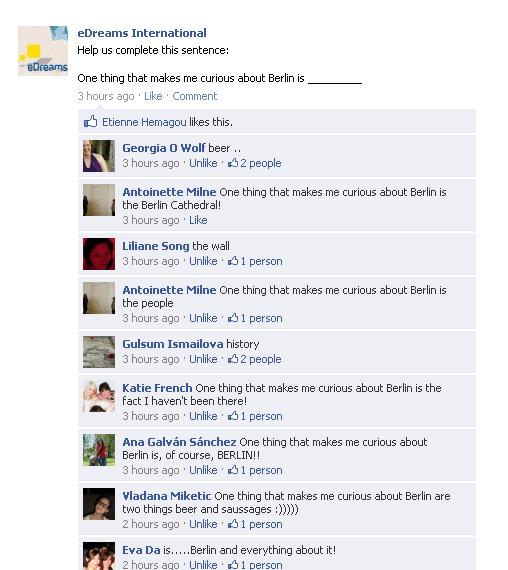
Task: Open Eva Da's profile name link
Action: tap(141, 550)
